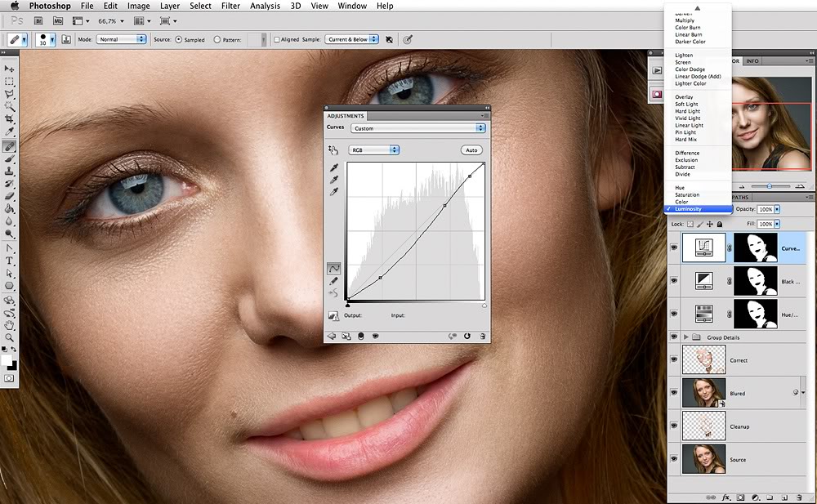Select the Move tool
Image resolution: width=817 pixels, height=504 pixels.
click(x=9, y=69)
